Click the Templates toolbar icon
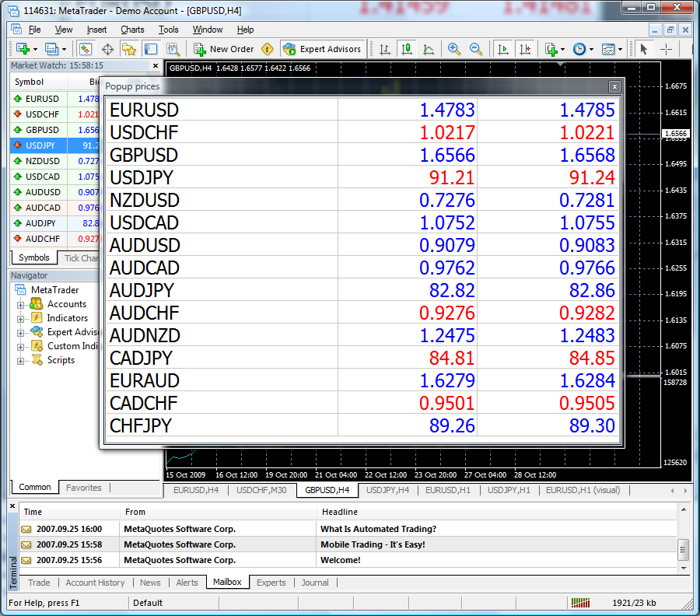 (x=608, y=49)
